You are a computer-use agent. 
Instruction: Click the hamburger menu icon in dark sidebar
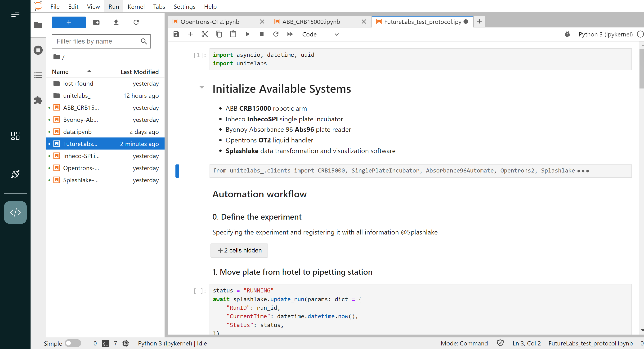(15, 15)
